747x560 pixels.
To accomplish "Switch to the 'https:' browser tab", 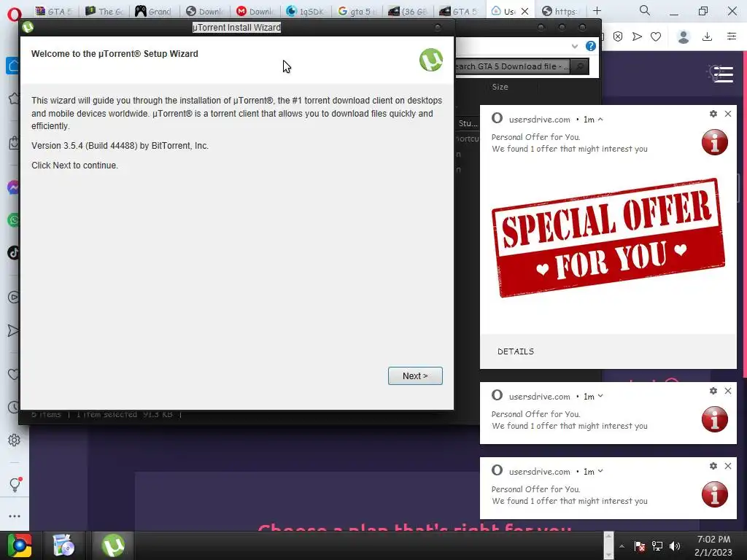I will (x=560, y=12).
